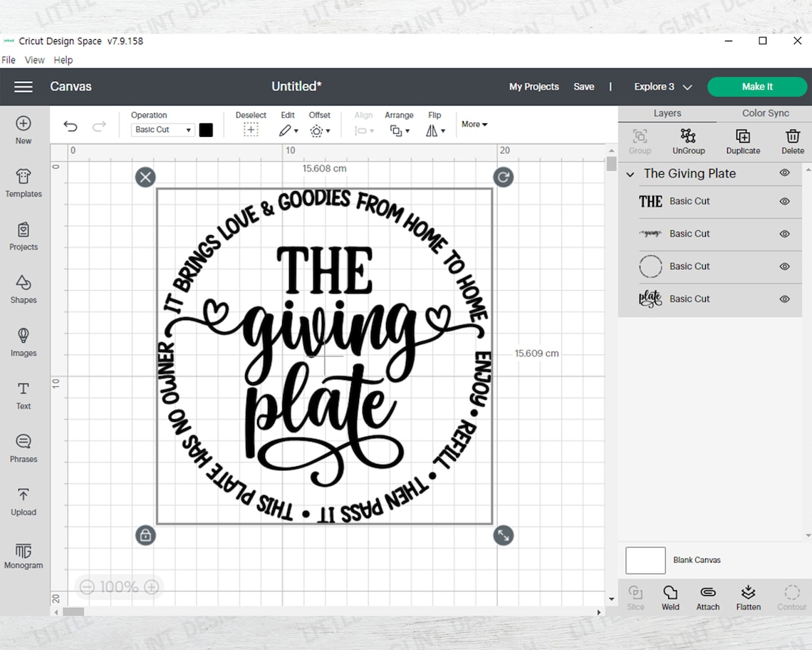Click the black fill color swatch
This screenshot has height=650, width=812.
pyautogui.click(x=206, y=130)
